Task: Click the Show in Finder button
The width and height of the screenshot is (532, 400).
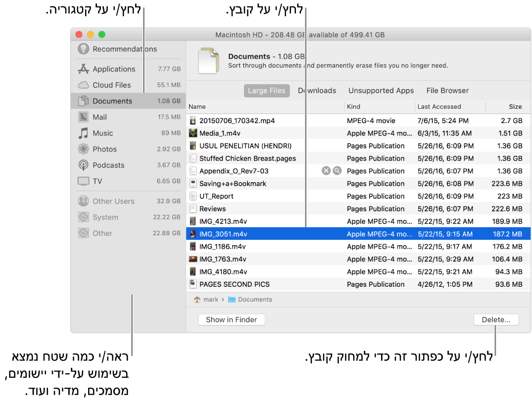Action: pos(232,320)
